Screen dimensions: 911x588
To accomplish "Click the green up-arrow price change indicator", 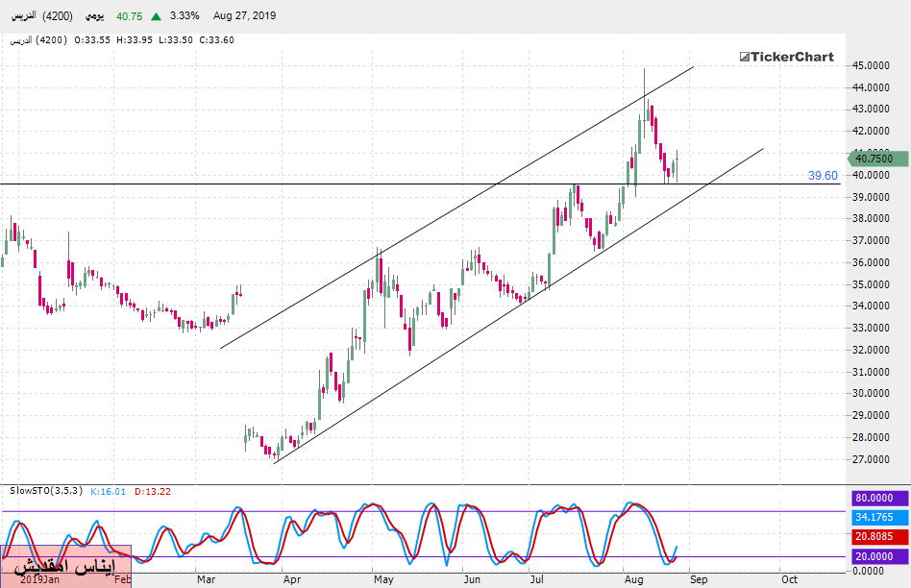I will 156,16.
